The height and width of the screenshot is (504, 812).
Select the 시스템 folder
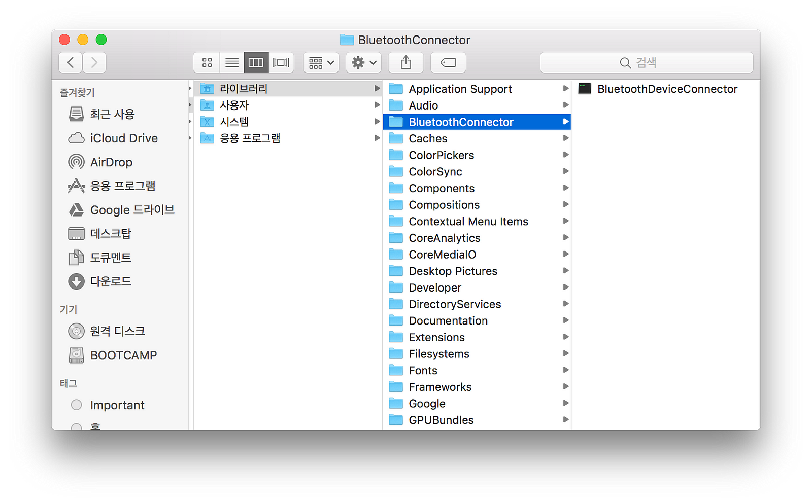[x=287, y=122]
